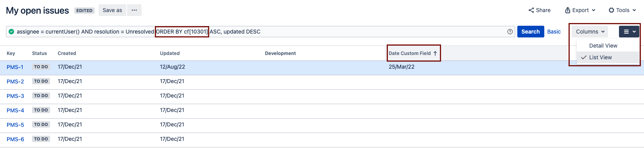Image resolution: width=644 pixels, height=149 pixels.
Task: Open issue PMS-5
Action: [15, 125]
